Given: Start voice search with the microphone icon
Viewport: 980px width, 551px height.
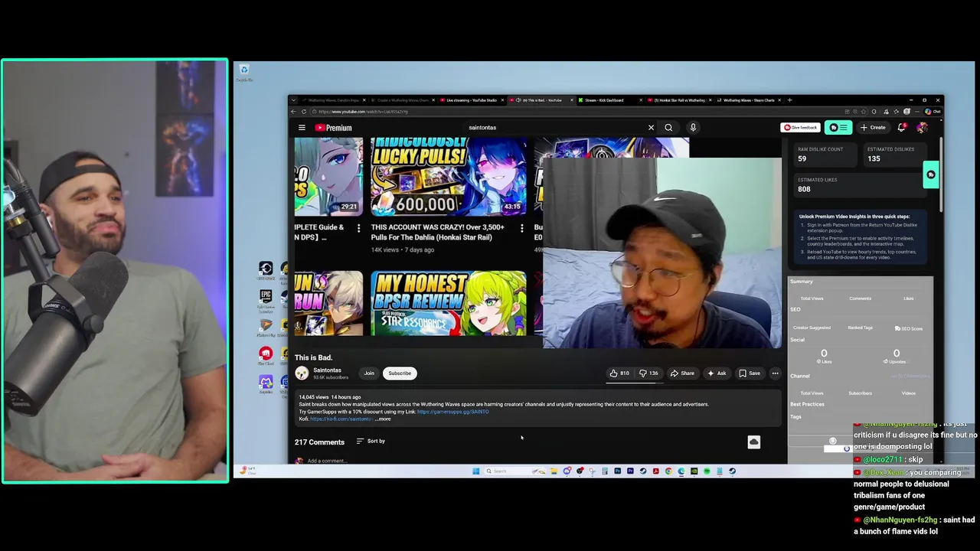Looking at the screenshot, I should pos(693,128).
